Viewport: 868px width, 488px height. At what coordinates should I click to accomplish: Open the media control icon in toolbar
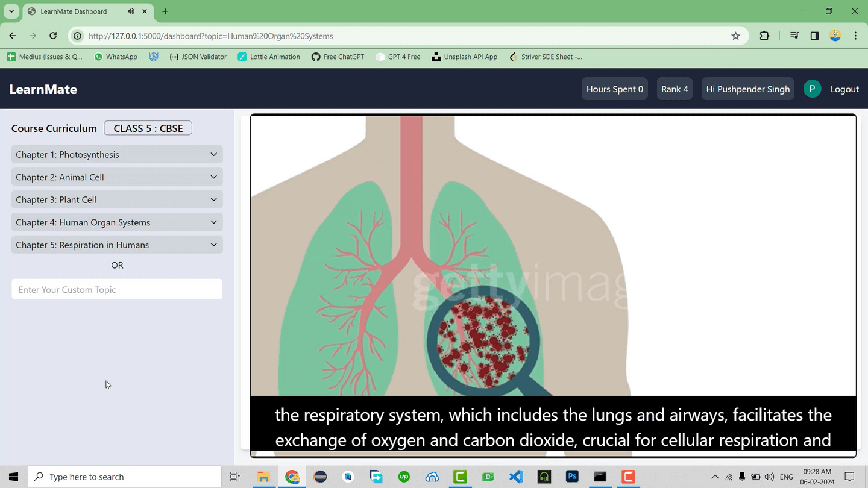click(x=794, y=36)
